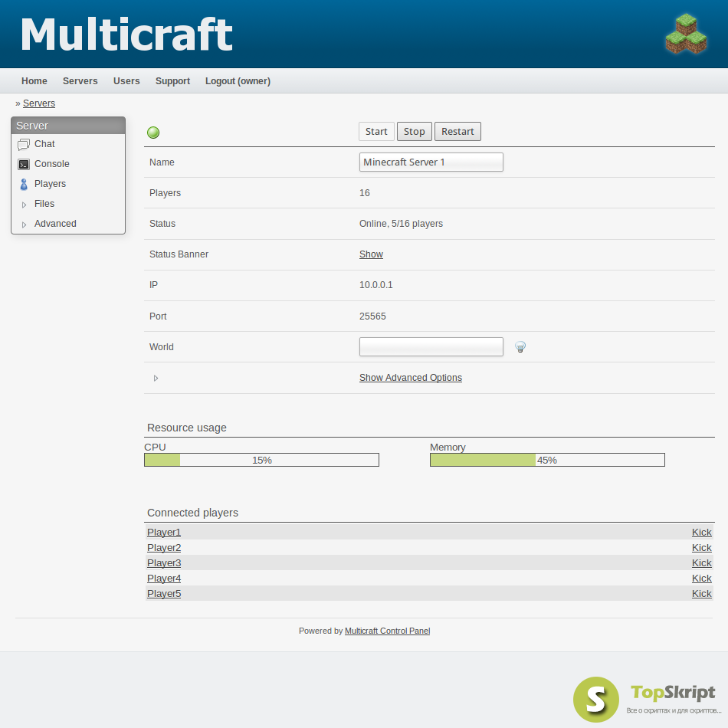Image resolution: width=728 pixels, height=728 pixels.
Task: Click the Console terminal icon
Action: point(24,164)
